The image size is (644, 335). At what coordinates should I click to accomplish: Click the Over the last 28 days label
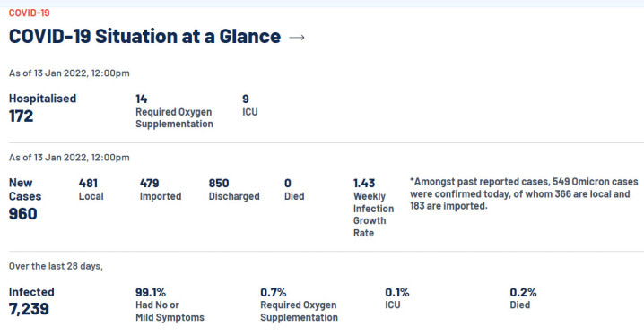click(x=56, y=266)
